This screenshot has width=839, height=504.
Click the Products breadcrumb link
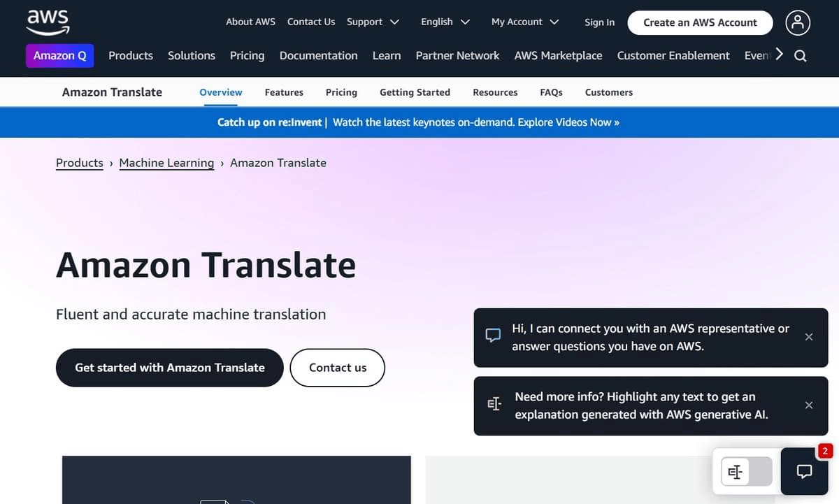pos(80,163)
